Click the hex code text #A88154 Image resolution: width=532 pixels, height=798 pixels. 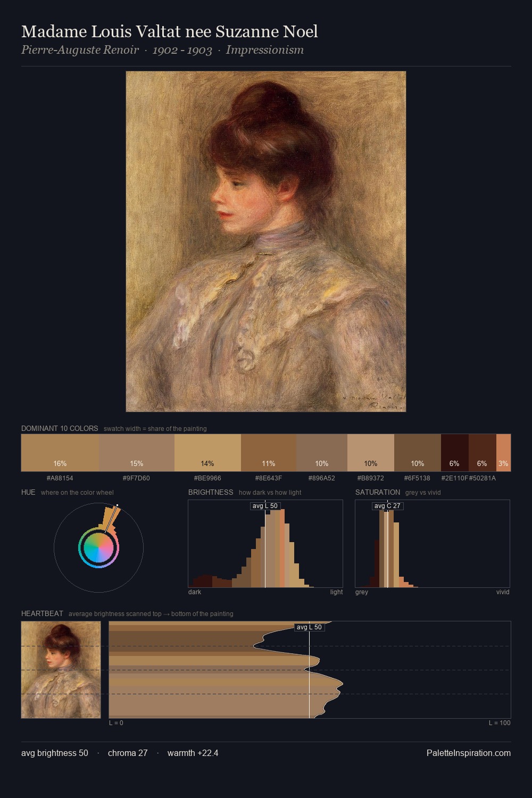point(60,478)
